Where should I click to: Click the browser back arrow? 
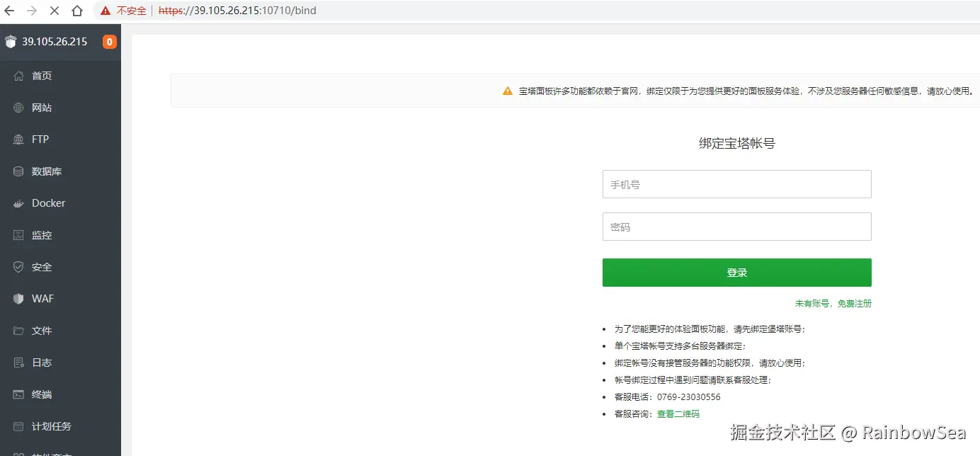point(9,11)
